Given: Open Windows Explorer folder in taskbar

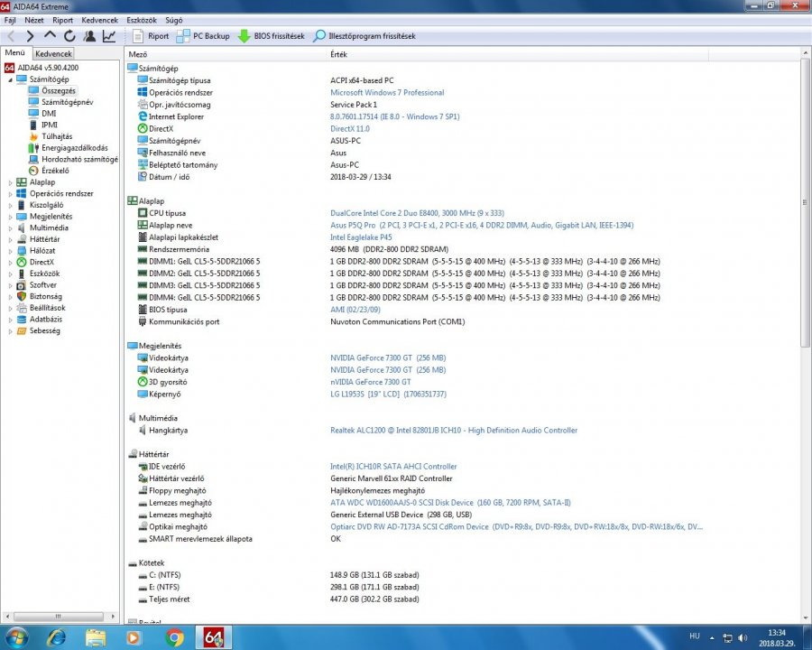Looking at the screenshot, I should coord(96,637).
